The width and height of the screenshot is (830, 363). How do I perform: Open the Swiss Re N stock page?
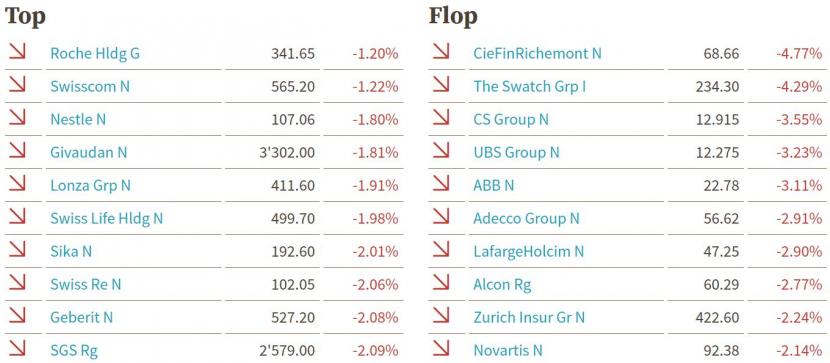coord(86,285)
